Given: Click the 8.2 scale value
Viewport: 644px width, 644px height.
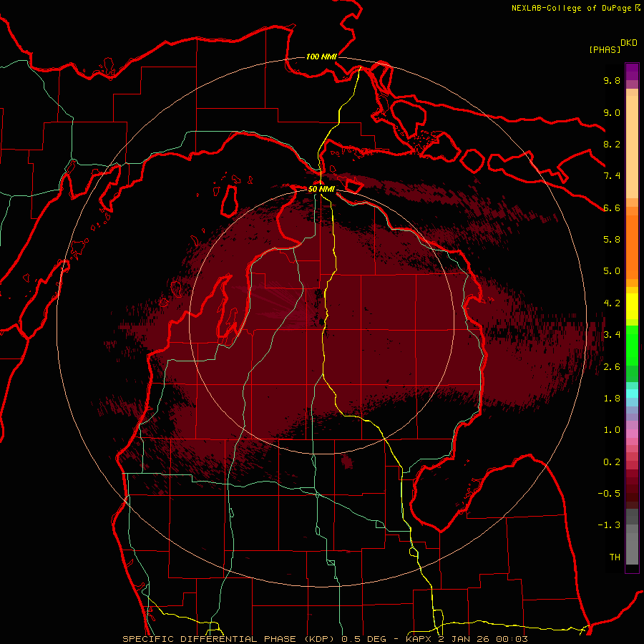Looking at the screenshot, I should (612, 144).
